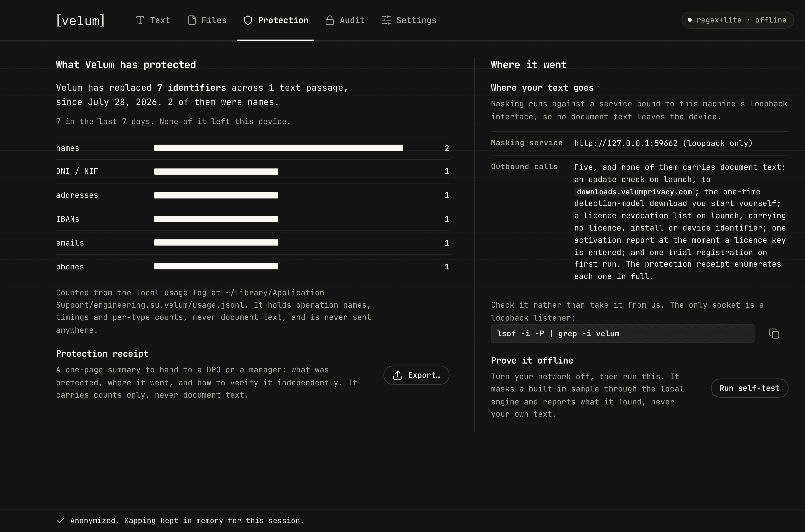Click the velum logo

pyautogui.click(x=80, y=21)
